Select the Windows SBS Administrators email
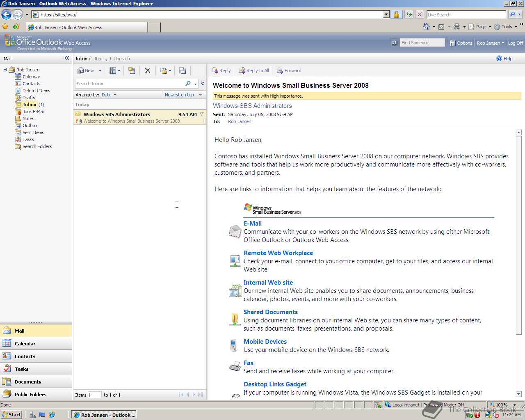 [139, 117]
